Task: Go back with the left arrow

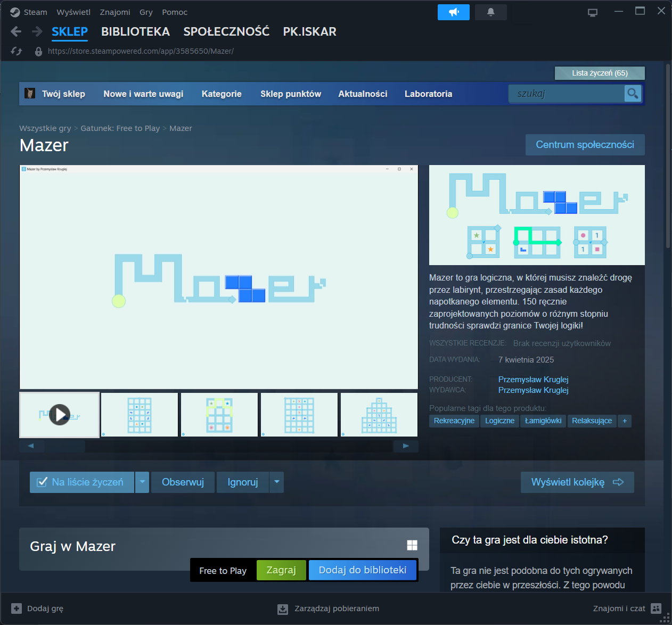Action: 16,32
